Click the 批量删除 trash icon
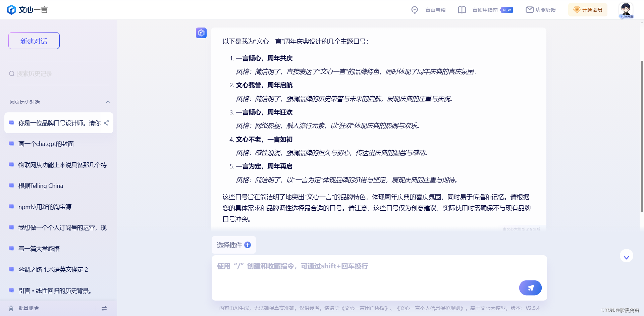Screen dimensions: 644x316 [11, 308]
